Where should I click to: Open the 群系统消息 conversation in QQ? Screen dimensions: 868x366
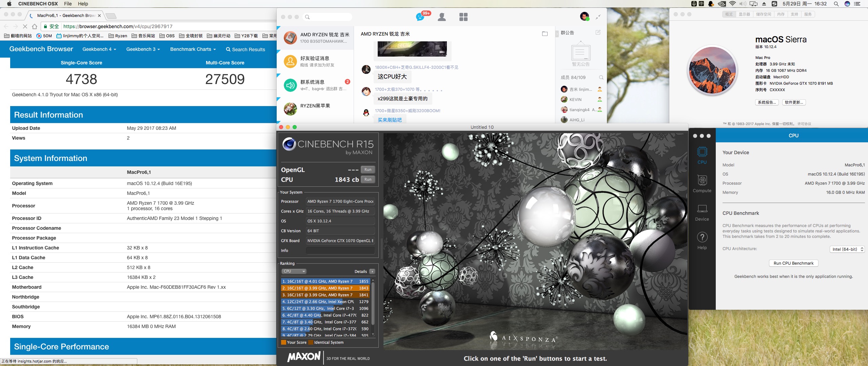click(x=315, y=85)
